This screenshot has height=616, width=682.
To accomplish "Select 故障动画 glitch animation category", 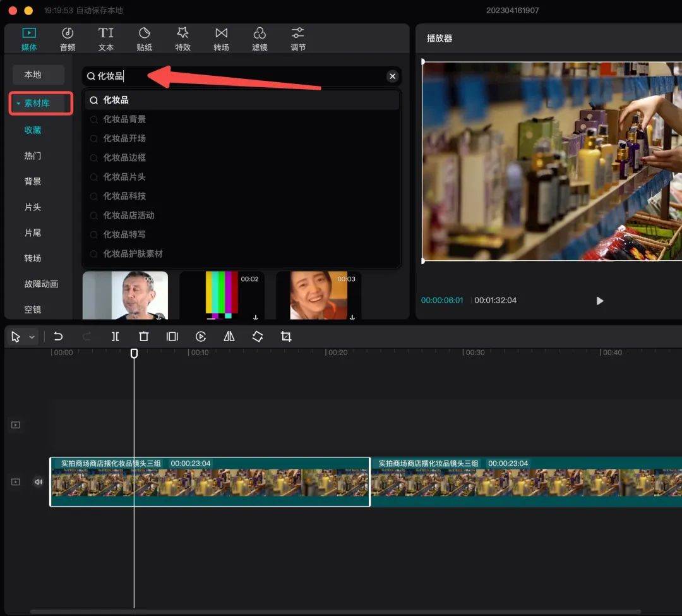I will tap(41, 284).
